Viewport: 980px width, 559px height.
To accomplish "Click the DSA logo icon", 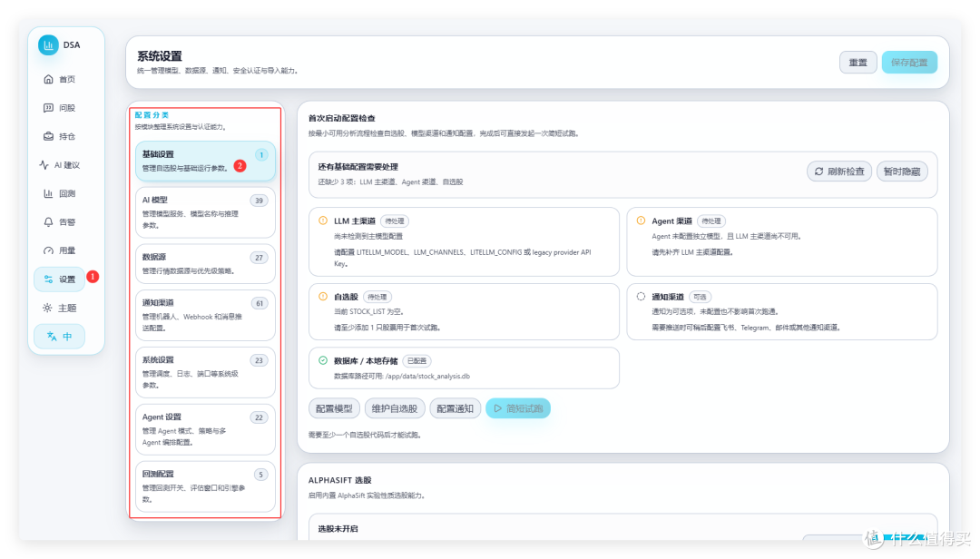I will (48, 45).
